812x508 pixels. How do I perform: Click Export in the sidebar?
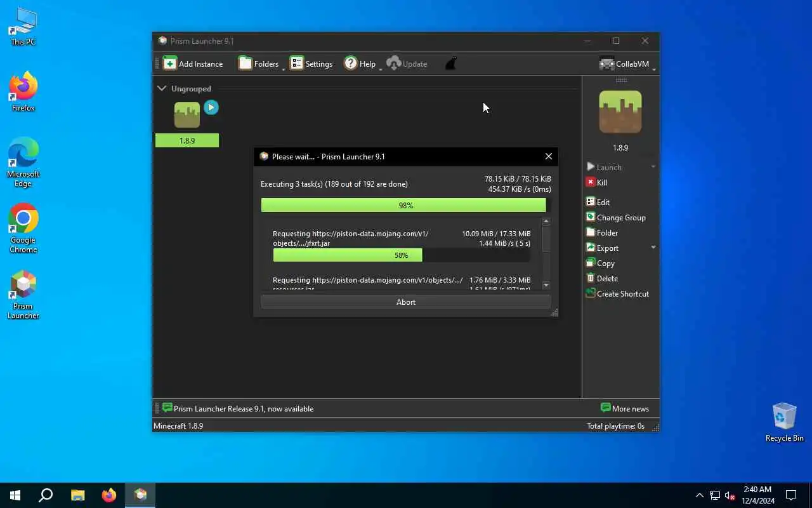602,248
